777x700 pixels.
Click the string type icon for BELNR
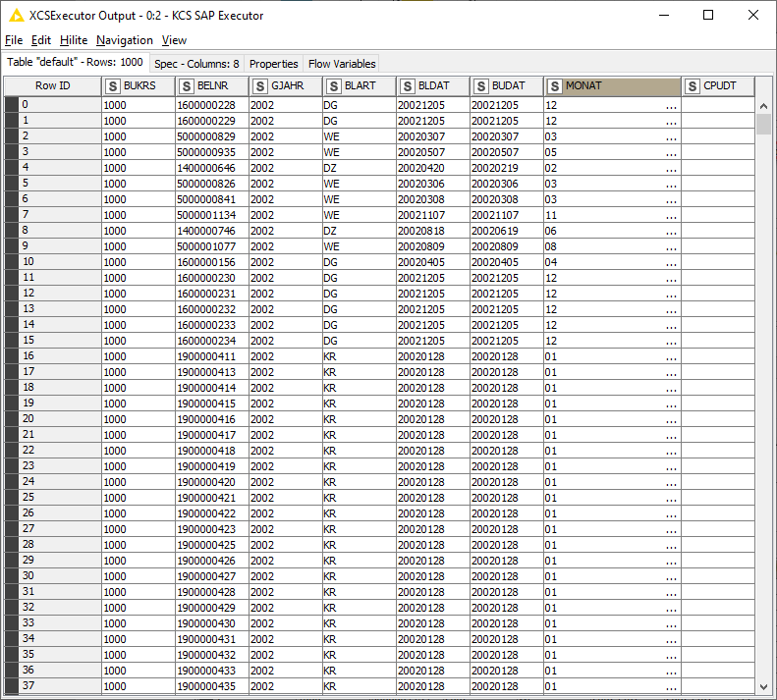187,86
